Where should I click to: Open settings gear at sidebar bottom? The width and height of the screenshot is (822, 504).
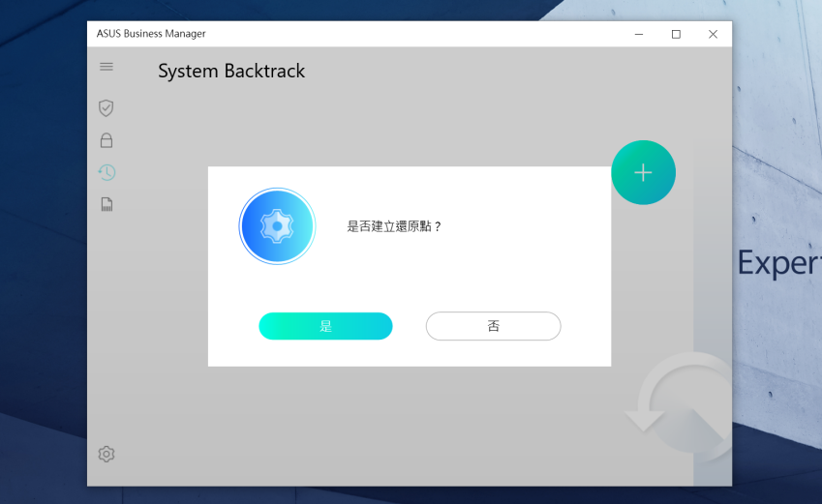point(107,454)
